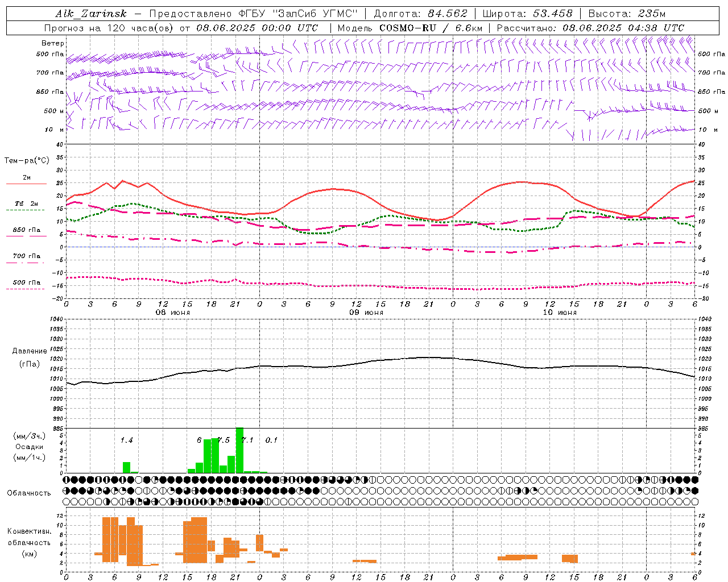Click the model name COSMO-RU
The width and height of the screenshot is (728, 582).
coord(408,28)
